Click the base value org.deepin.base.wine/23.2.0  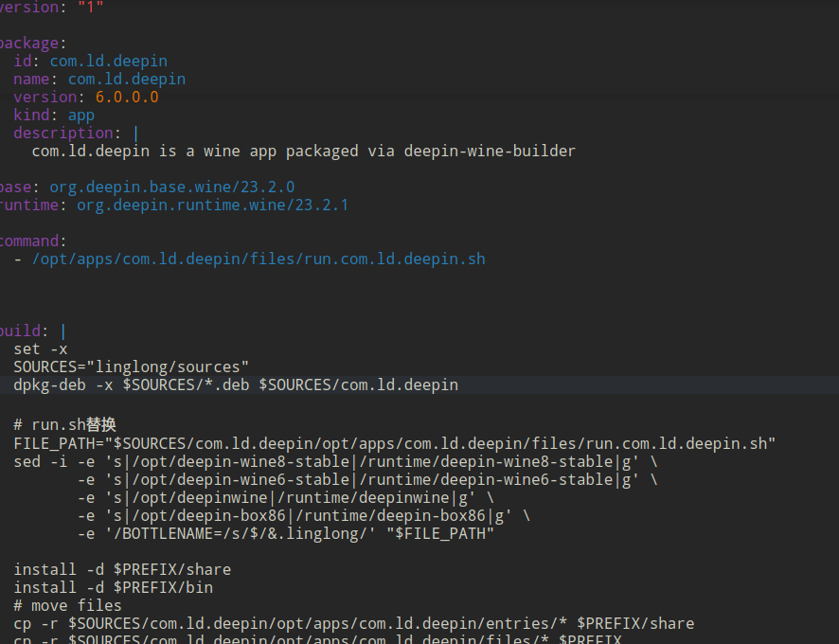[x=171, y=187]
